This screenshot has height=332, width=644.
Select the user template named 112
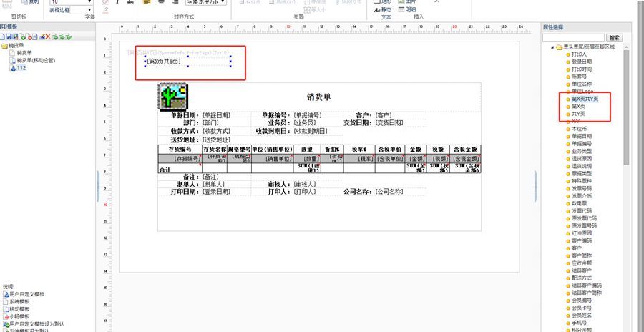21,68
